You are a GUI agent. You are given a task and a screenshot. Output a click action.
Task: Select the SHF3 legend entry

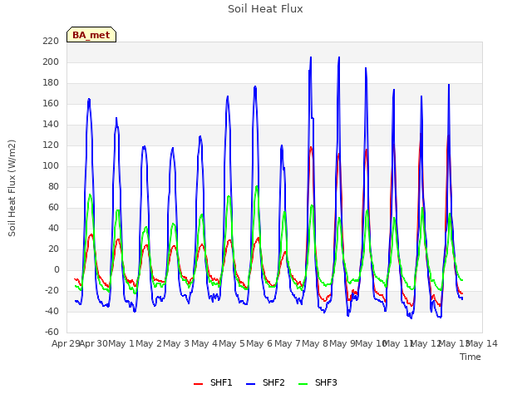pos(318,382)
